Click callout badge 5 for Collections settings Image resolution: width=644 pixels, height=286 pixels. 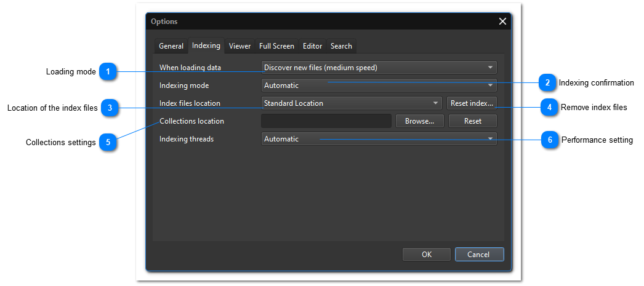click(108, 142)
